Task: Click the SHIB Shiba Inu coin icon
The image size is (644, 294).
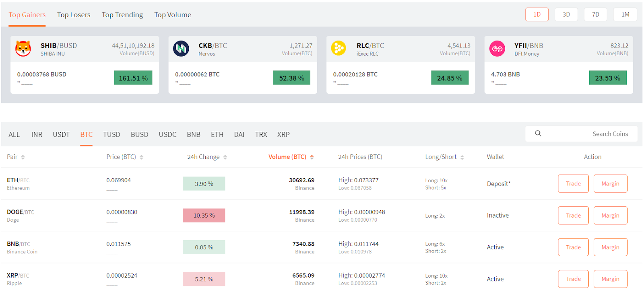Action: tap(23, 49)
